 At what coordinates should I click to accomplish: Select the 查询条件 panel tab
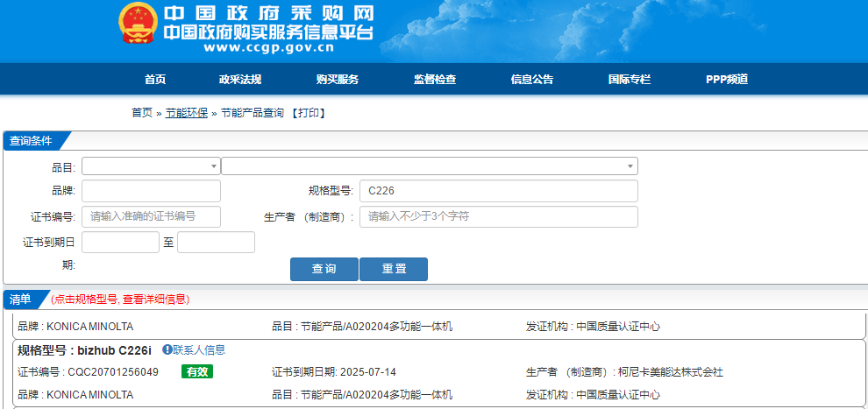click(x=32, y=141)
